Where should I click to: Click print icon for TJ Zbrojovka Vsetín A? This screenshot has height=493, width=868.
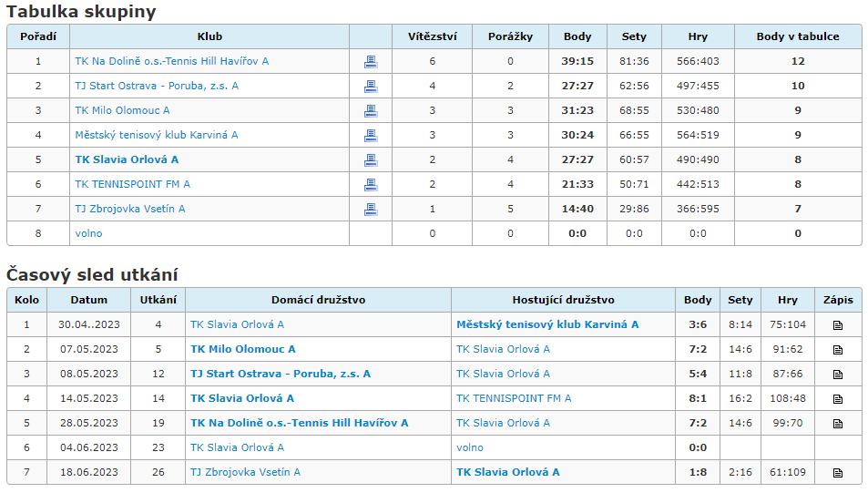coord(371,209)
